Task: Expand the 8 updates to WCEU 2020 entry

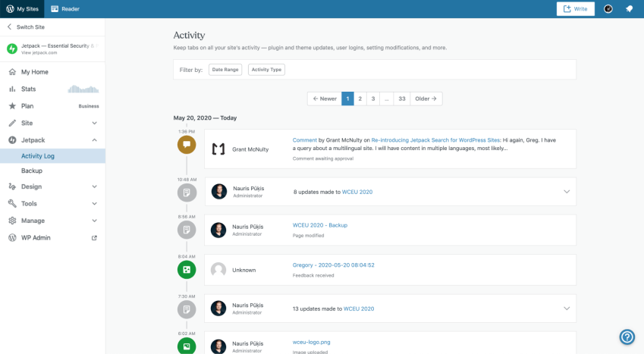Action: click(x=566, y=192)
